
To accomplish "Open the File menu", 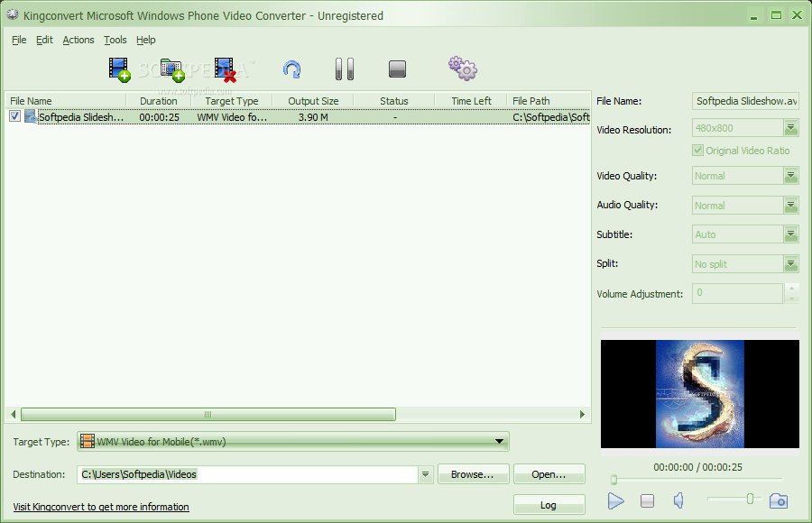I will (19, 40).
